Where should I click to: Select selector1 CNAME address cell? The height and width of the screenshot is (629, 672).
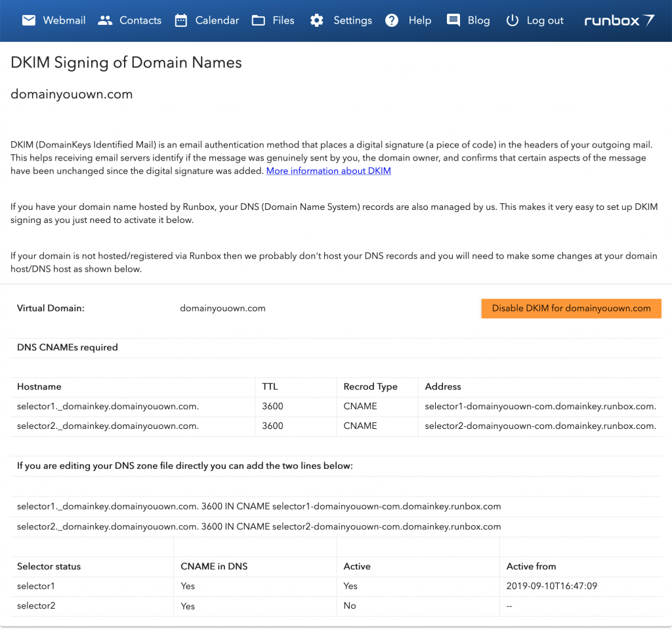pyautogui.click(x=540, y=406)
